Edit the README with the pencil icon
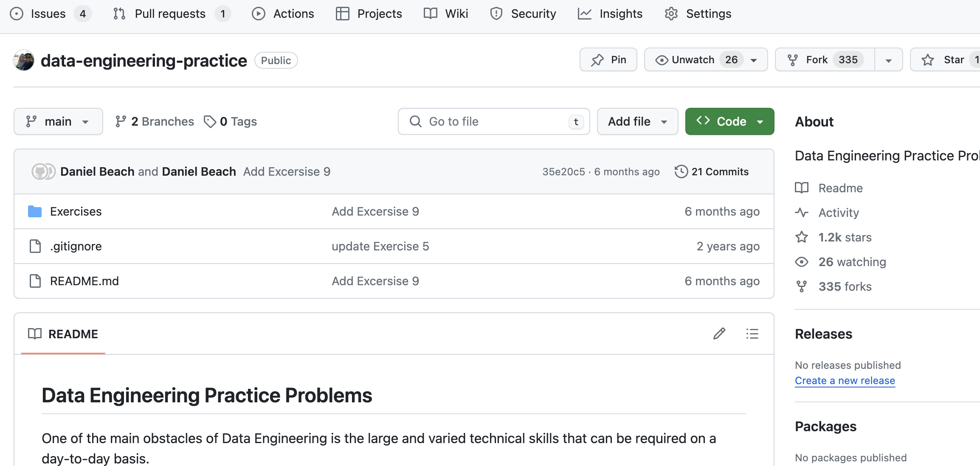The image size is (980, 466). coord(719,334)
